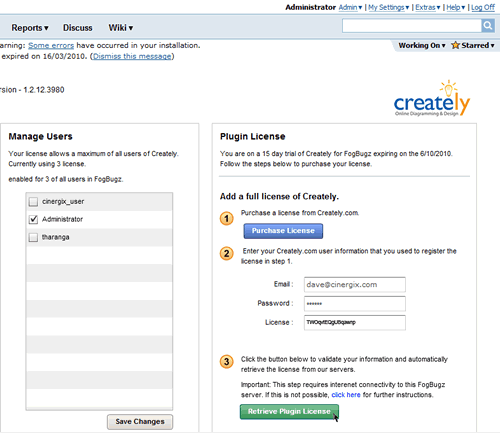Expand the Working On menu
Screen dimensions: 500x433
click(x=422, y=45)
